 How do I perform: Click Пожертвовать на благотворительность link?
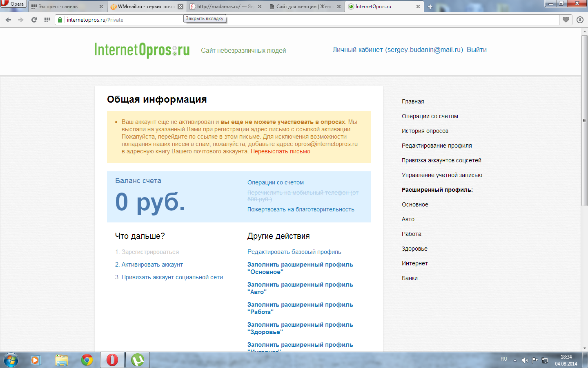coord(301,209)
